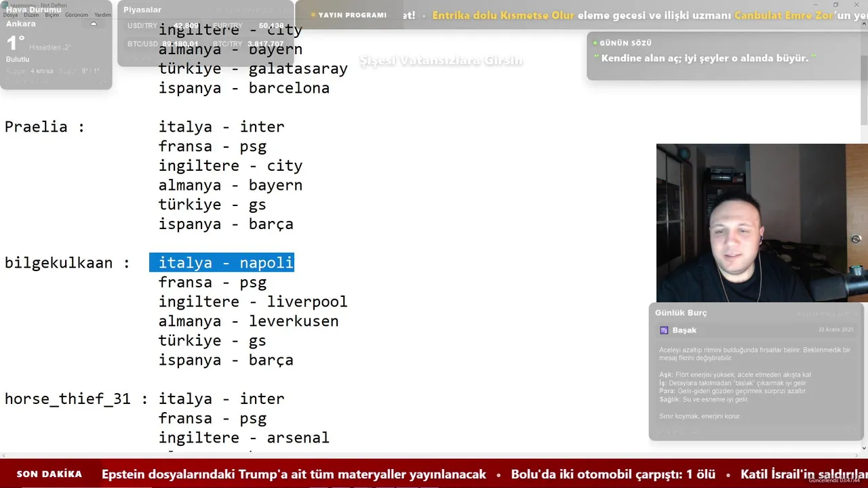Click 'fransa - psg' under horse_thief_31

pos(212,419)
